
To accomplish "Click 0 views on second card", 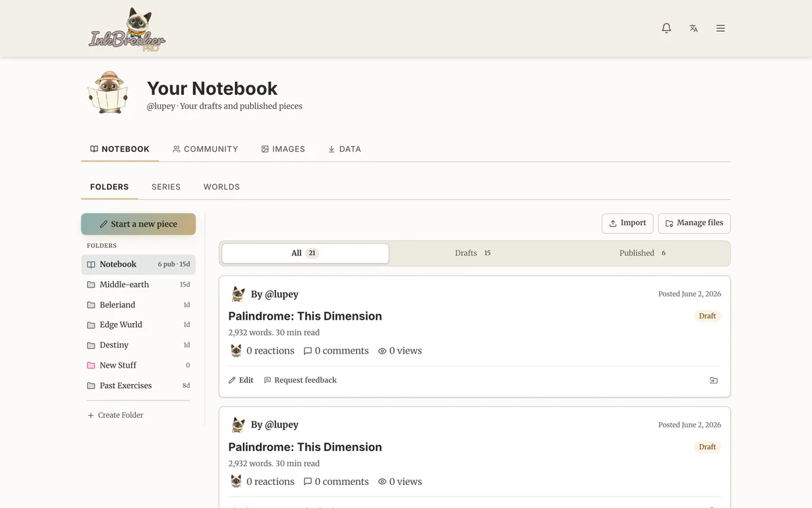I will pos(400,482).
